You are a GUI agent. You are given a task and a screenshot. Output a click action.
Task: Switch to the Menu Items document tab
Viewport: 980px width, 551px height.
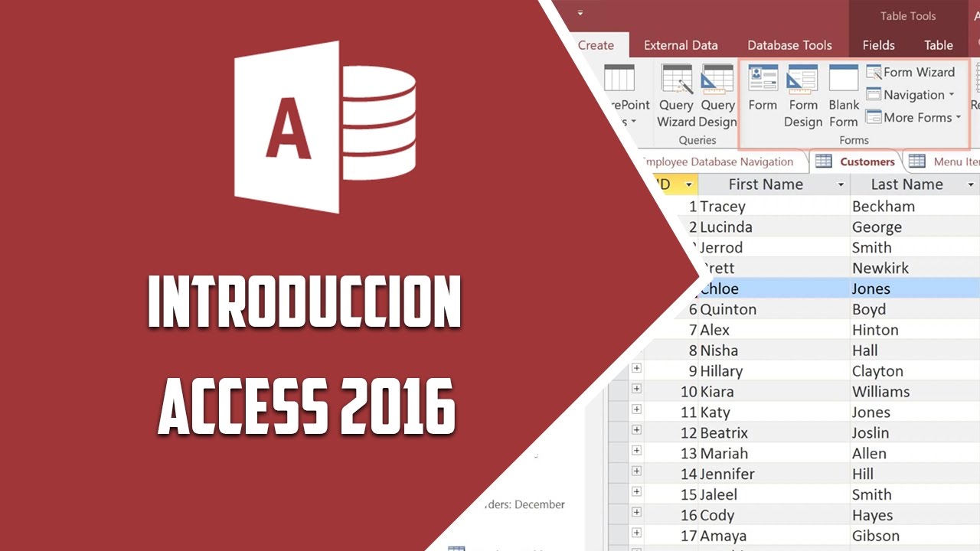944,161
